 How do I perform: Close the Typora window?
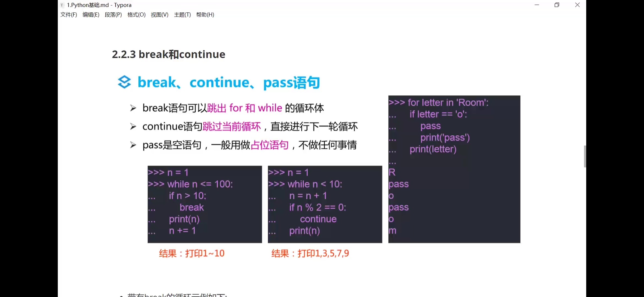pos(577,5)
